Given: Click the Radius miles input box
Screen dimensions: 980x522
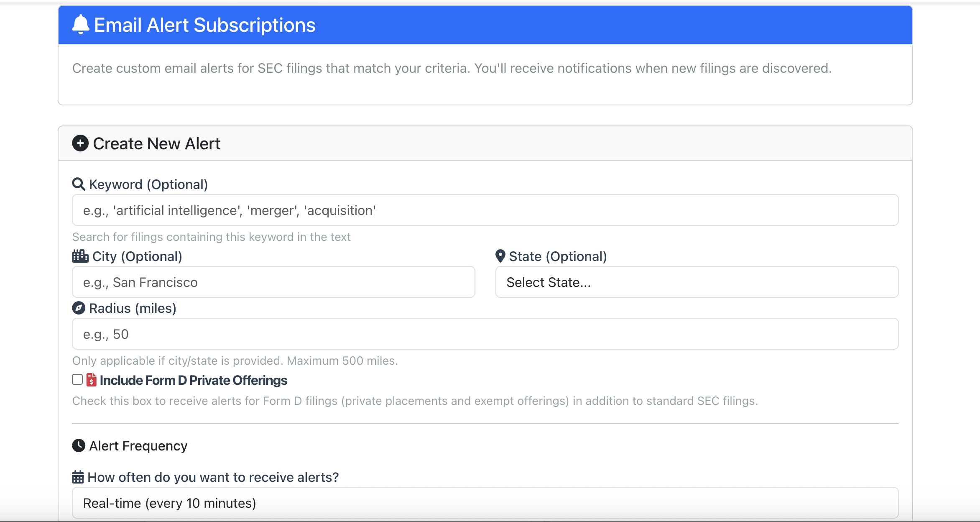Looking at the screenshot, I should 485,334.
